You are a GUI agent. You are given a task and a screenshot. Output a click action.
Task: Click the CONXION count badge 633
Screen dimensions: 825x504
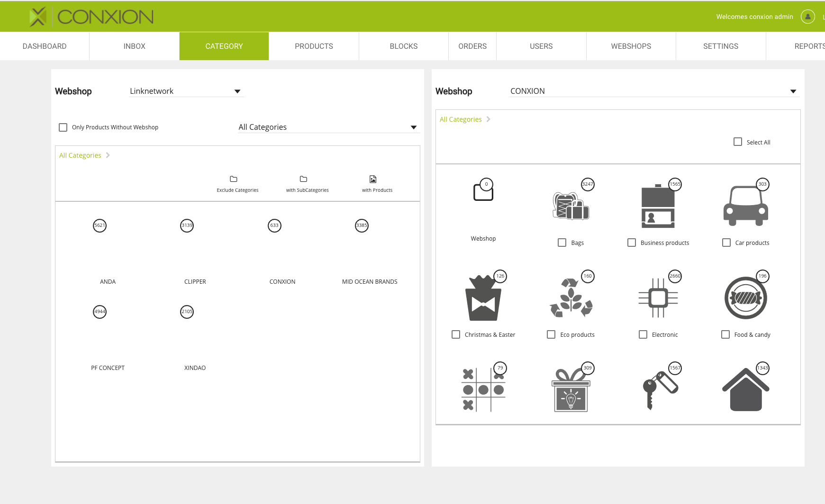(274, 225)
